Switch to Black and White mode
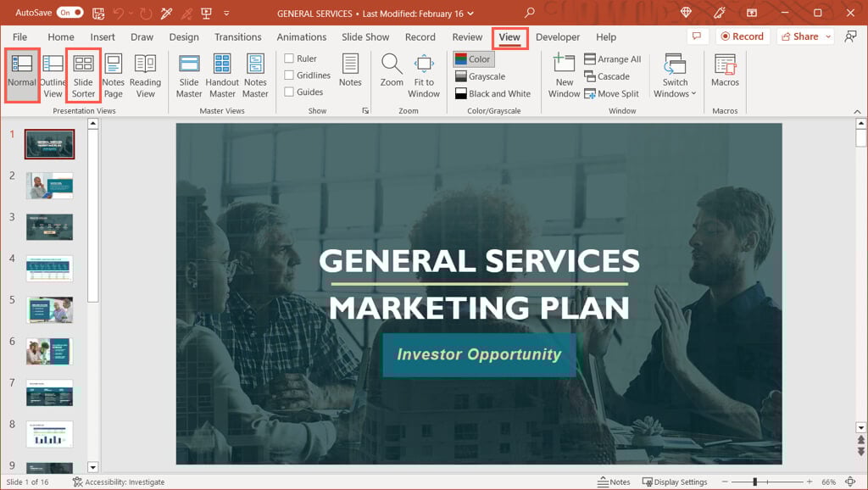 pos(492,93)
